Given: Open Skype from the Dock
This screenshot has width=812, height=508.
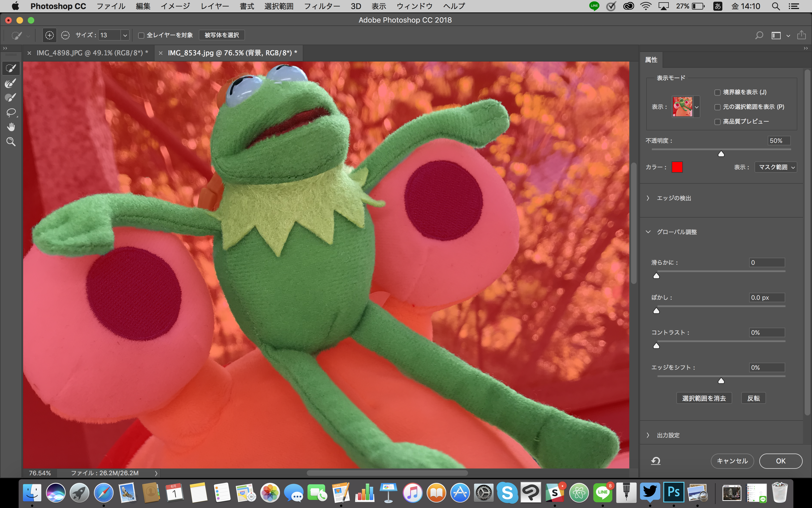Looking at the screenshot, I should (x=507, y=492).
